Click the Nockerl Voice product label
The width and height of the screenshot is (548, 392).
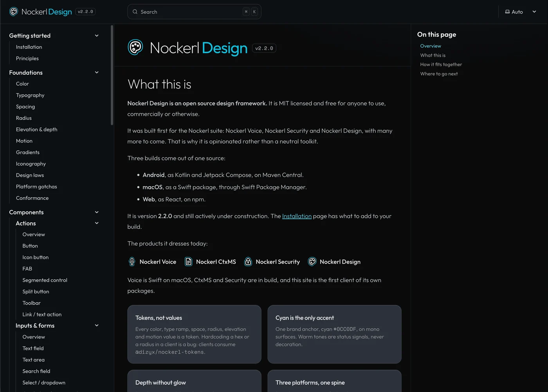(x=158, y=262)
